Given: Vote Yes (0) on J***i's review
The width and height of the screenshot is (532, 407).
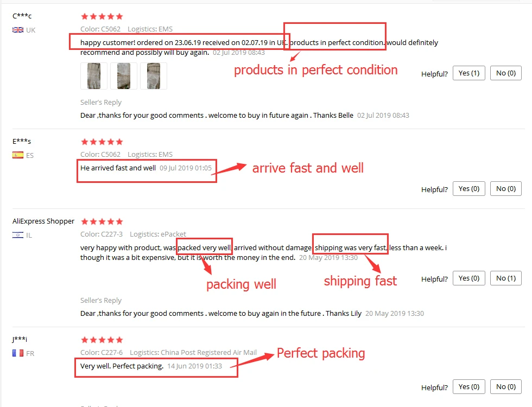Looking at the screenshot, I should tap(469, 387).
